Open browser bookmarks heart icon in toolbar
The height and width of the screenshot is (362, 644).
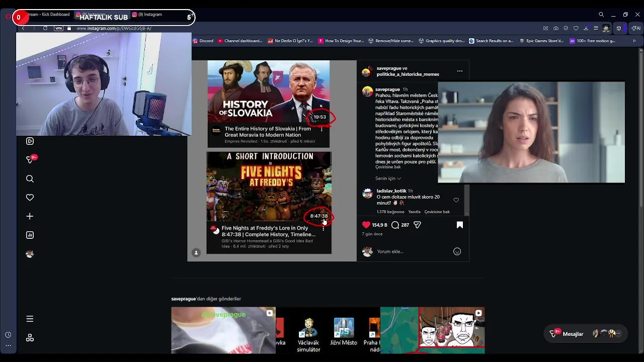coord(576,28)
